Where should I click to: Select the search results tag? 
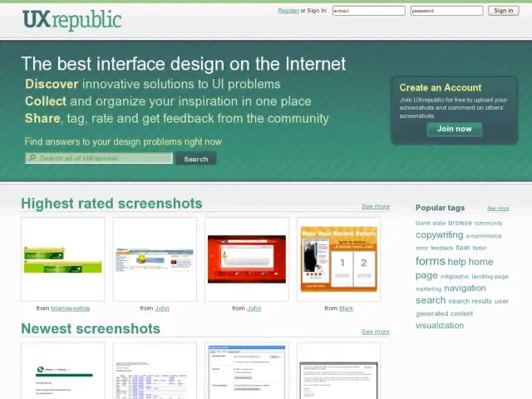click(x=470, y=301)
